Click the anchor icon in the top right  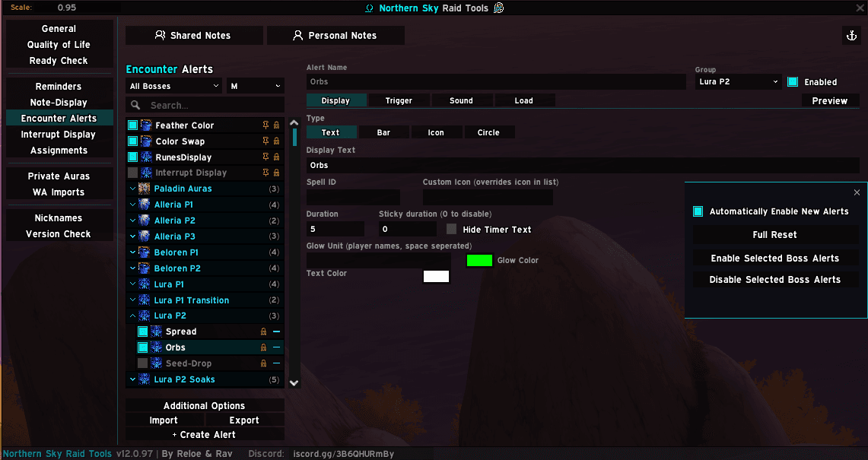pos(851,36)
